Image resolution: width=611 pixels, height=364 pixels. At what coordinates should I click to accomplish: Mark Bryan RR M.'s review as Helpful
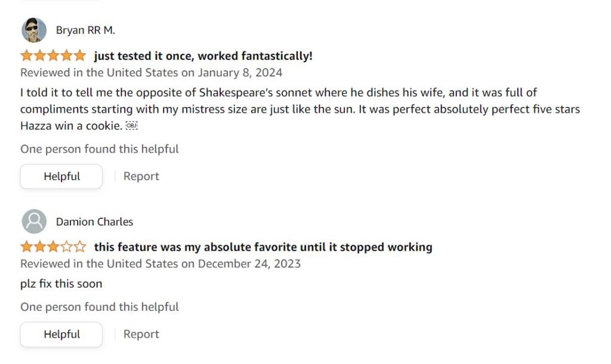point(61,177)
